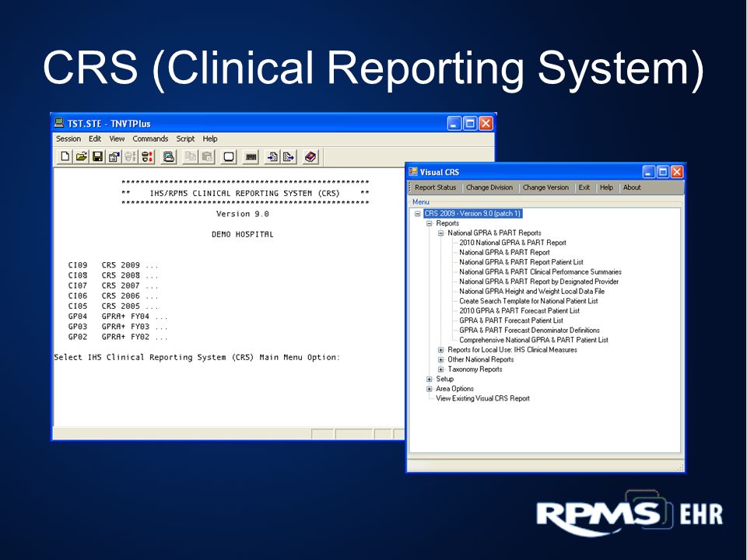Click the Main Menu Option prompt line
The width and height of the screenshot is (747, 560).
click(x=197, y=357)
